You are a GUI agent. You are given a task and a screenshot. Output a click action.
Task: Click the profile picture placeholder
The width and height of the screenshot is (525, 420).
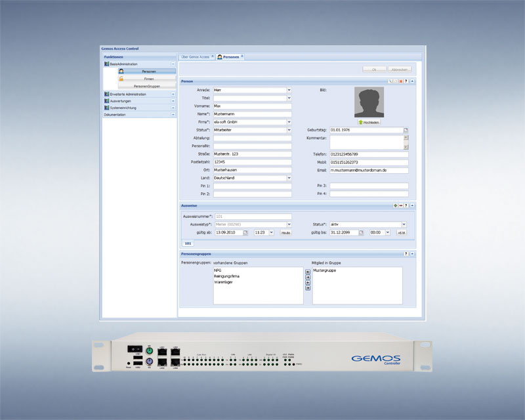pyautogui.click(x=369, y=102)
